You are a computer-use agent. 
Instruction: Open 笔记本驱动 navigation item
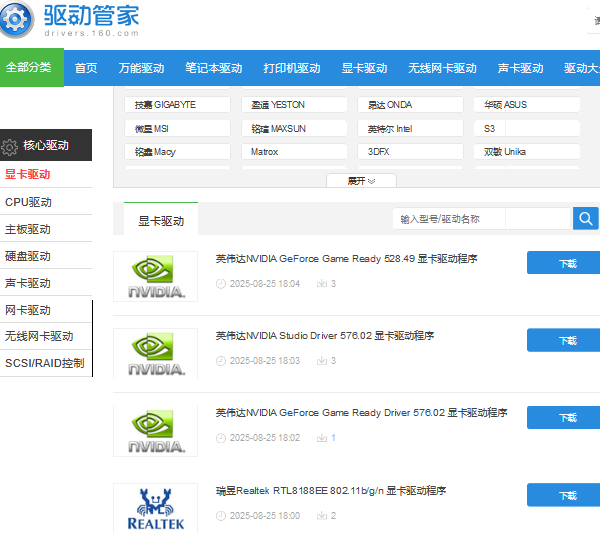click(x=213, y=68)
